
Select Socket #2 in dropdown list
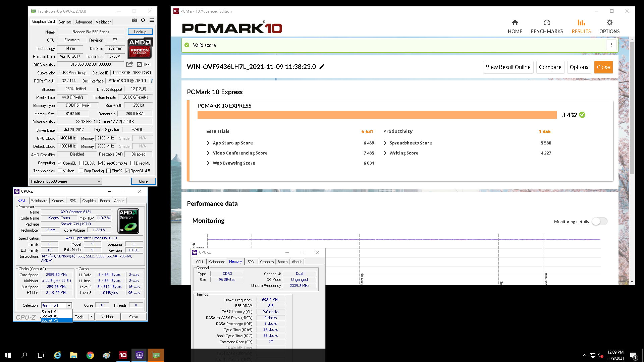tap(57, 316)
